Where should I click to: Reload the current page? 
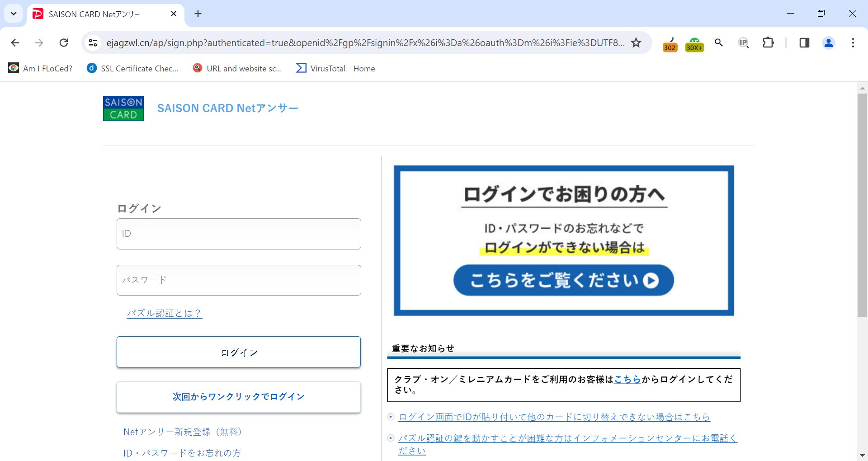64,43
